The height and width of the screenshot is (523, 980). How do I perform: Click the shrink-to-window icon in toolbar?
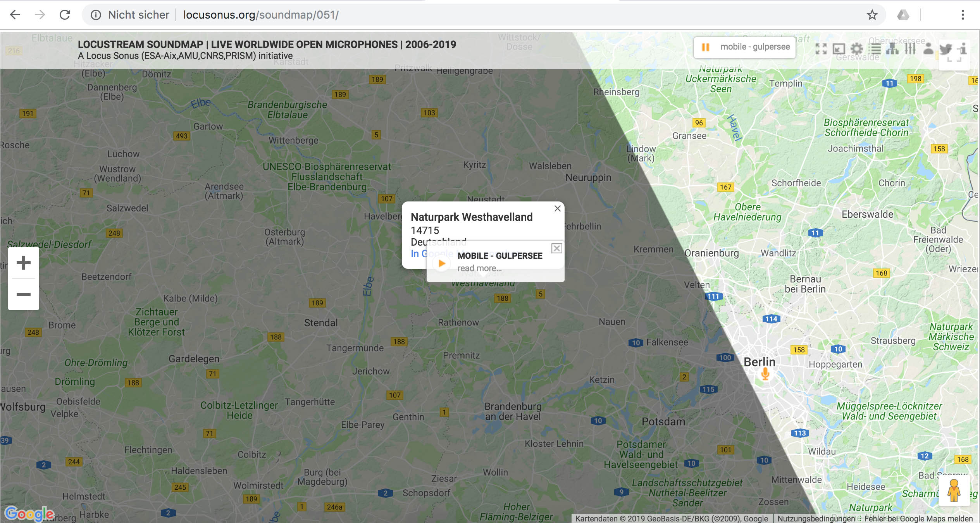(839, 49)
